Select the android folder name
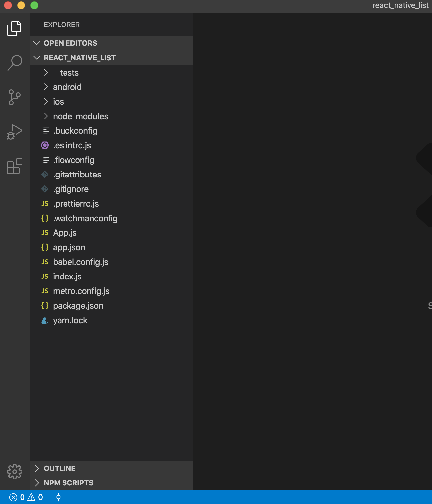The height and width of the screenshot is (504, 432). click(x=67, y=87)
